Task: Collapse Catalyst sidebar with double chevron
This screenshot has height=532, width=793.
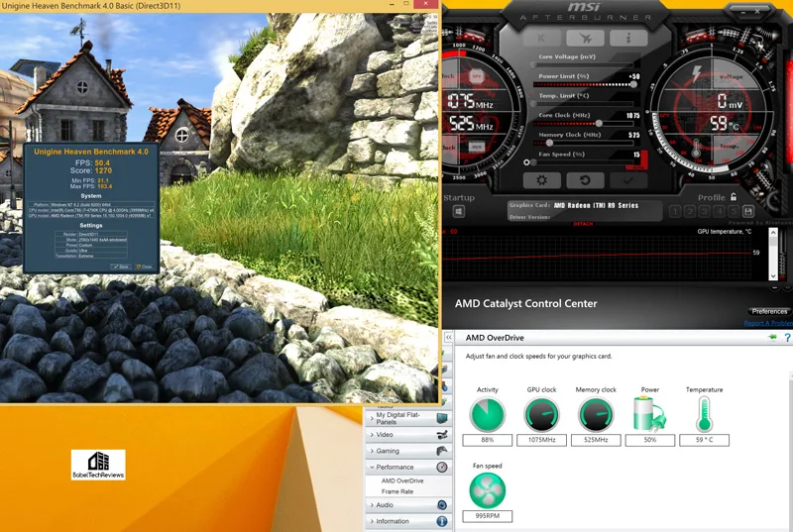Action: 448,338
